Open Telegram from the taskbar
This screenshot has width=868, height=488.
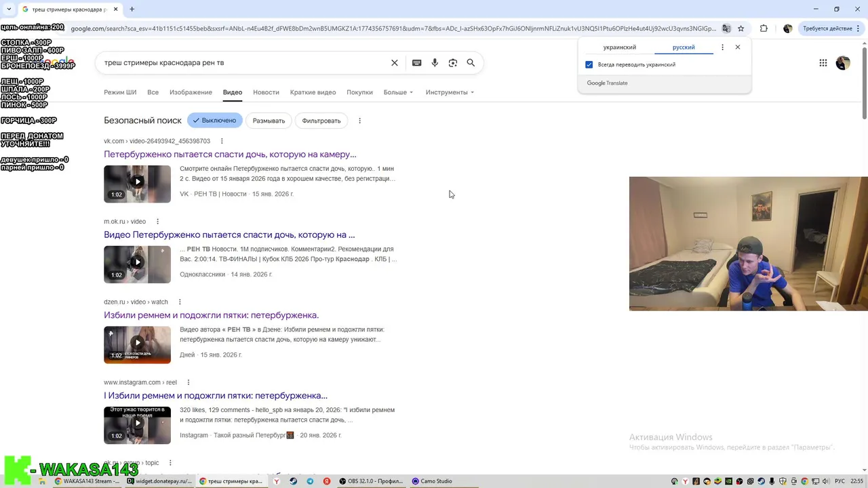tap(310, 481)
